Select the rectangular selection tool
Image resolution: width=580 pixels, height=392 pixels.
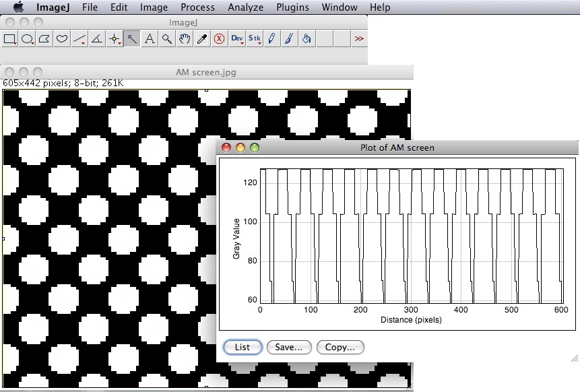click(9, 38)
